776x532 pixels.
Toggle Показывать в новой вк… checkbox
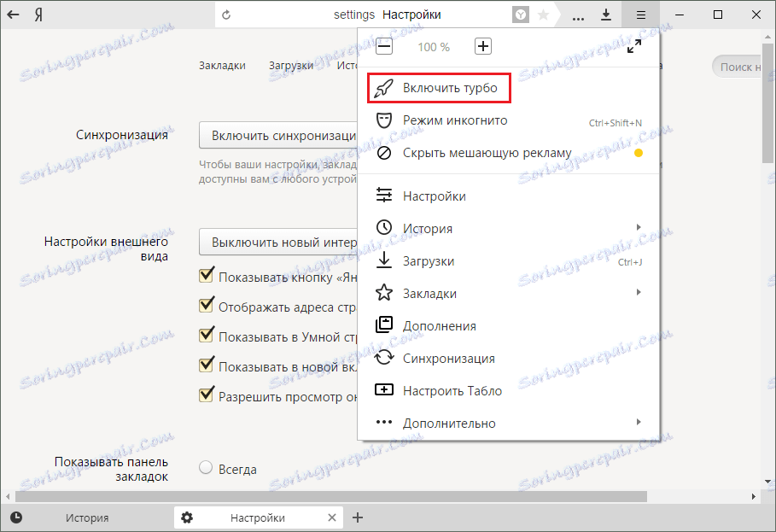pos(207,365)
